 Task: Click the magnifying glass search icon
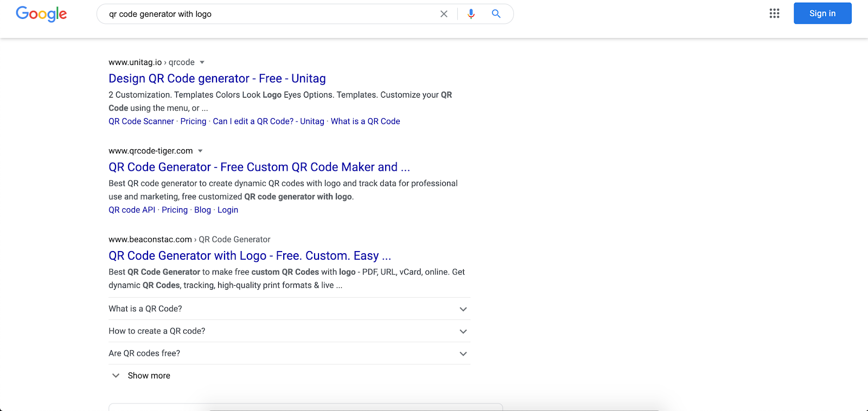point(496,14)
